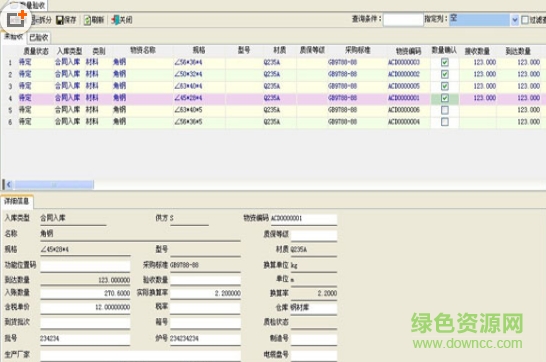
Task: Click the 箱号 input field
Action: [x=205, y=323]
